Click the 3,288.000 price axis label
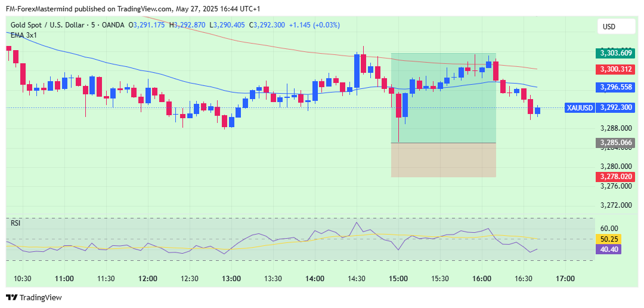The width and height of the screenshot is (644, 308). 615,128
